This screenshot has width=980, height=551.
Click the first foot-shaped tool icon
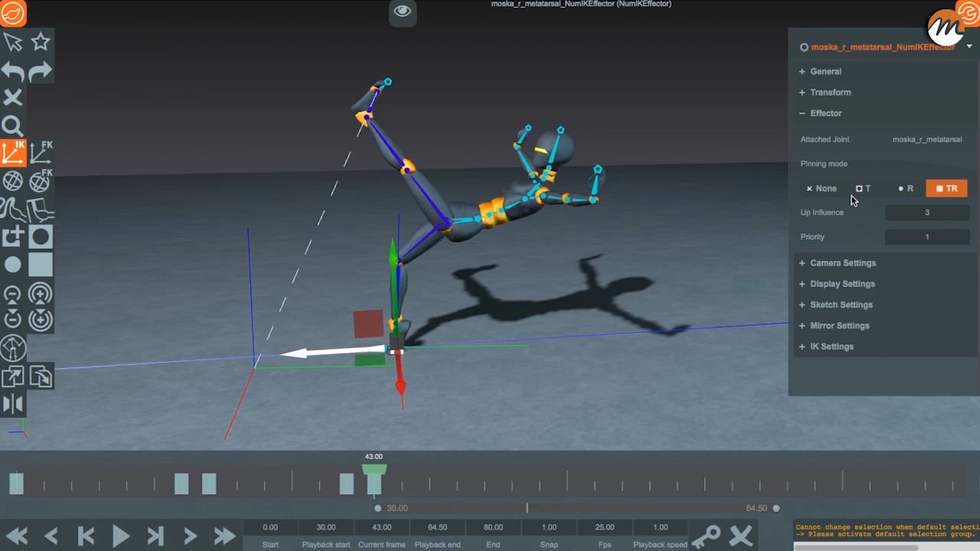13,208
